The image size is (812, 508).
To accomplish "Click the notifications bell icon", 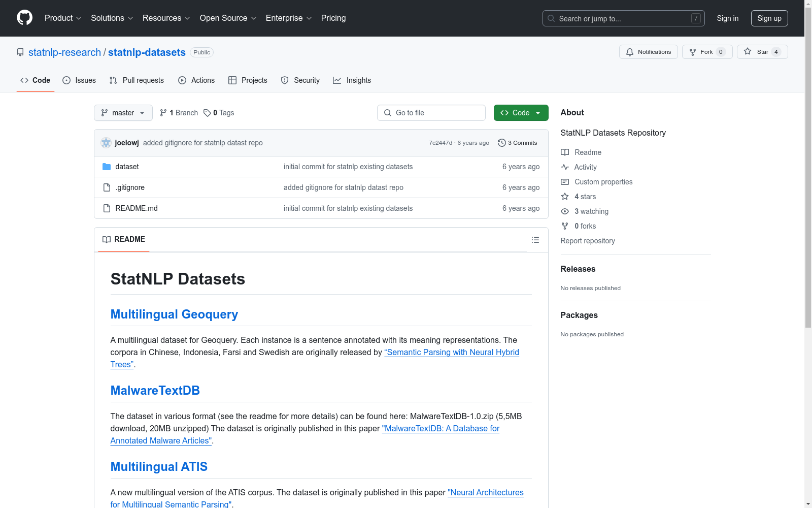I will [630, 52].
